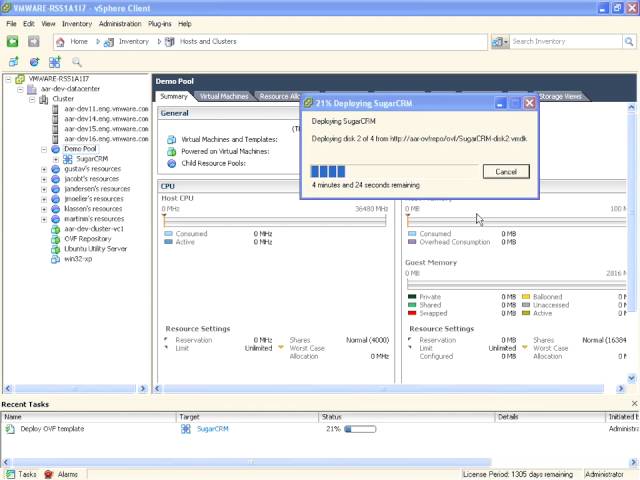Open the Plug-ins menu

coord(160,24)
